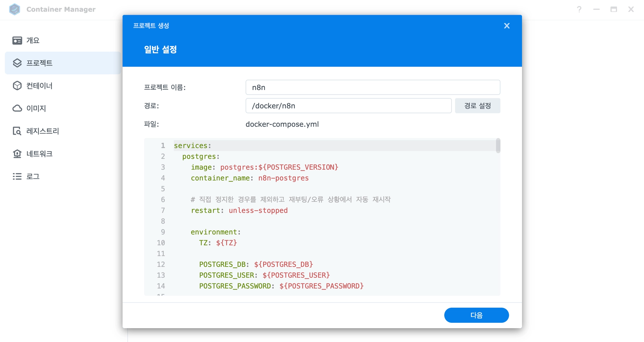Navigate to the 레지스트리 menu item

pyautogui.click(x=63, y=131)
